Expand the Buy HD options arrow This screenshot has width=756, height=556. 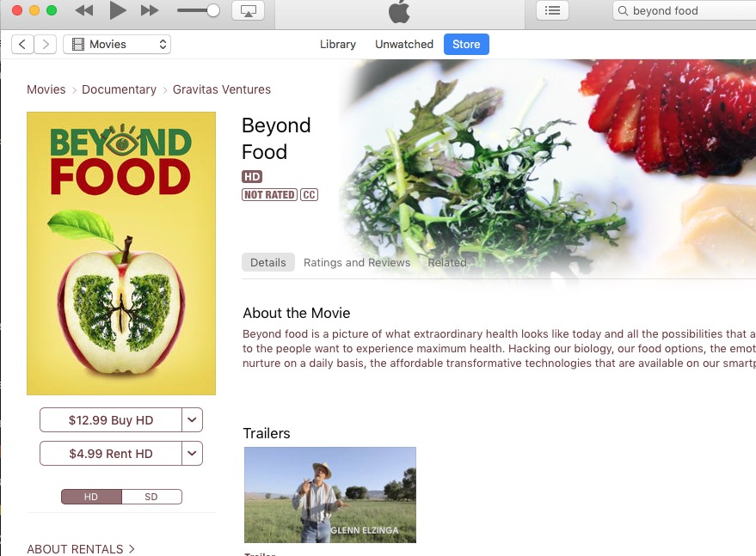point(192,420)
